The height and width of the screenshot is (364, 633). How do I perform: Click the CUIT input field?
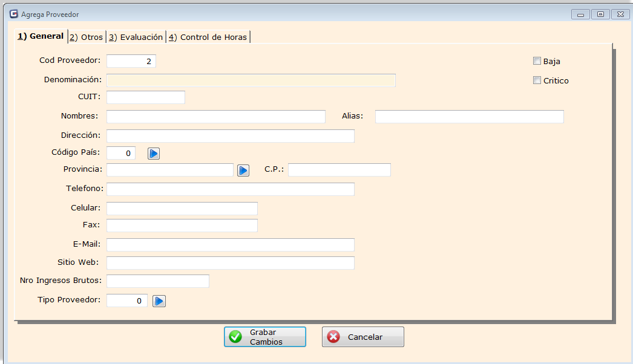(146, 97)
